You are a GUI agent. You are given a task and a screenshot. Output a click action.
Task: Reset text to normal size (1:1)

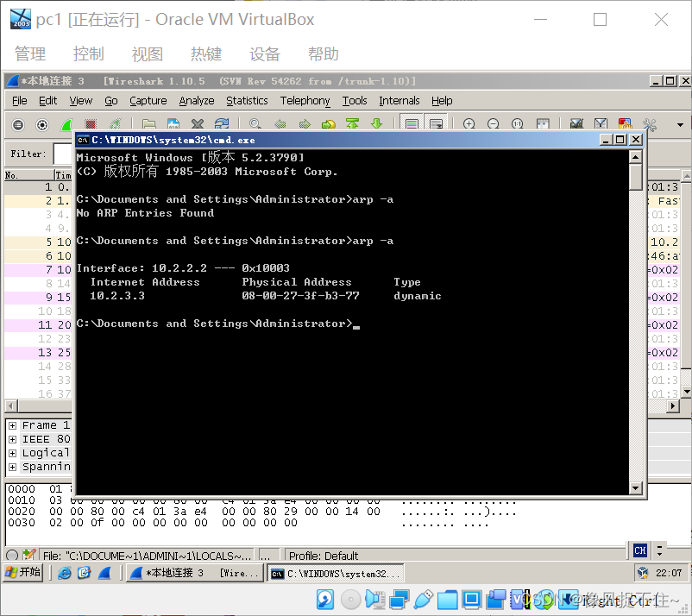point(517,125)
